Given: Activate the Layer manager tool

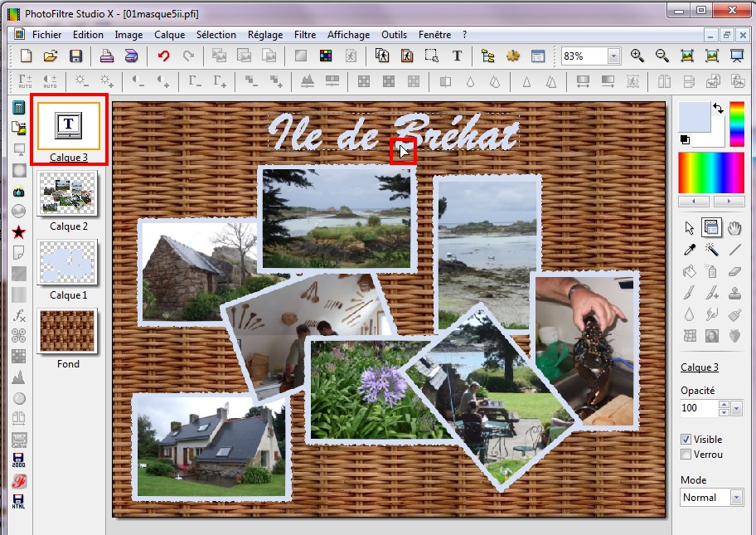Looking at the screenshot, I should pos(711,228).
